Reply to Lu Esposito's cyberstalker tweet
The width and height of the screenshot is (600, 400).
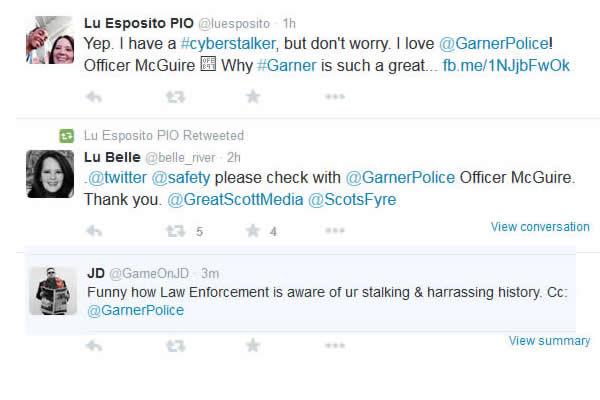click(94, 97)
